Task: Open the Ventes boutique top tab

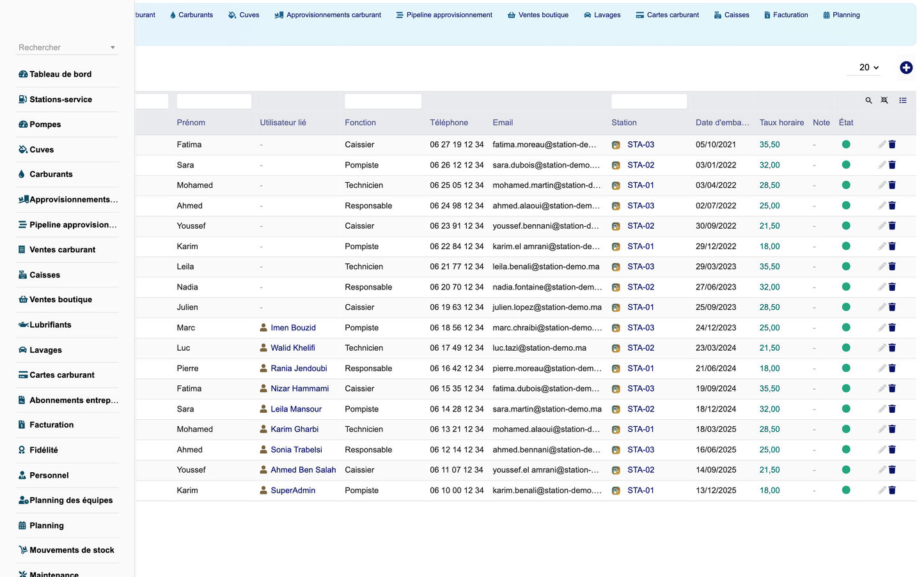Action: click(538, 15)
